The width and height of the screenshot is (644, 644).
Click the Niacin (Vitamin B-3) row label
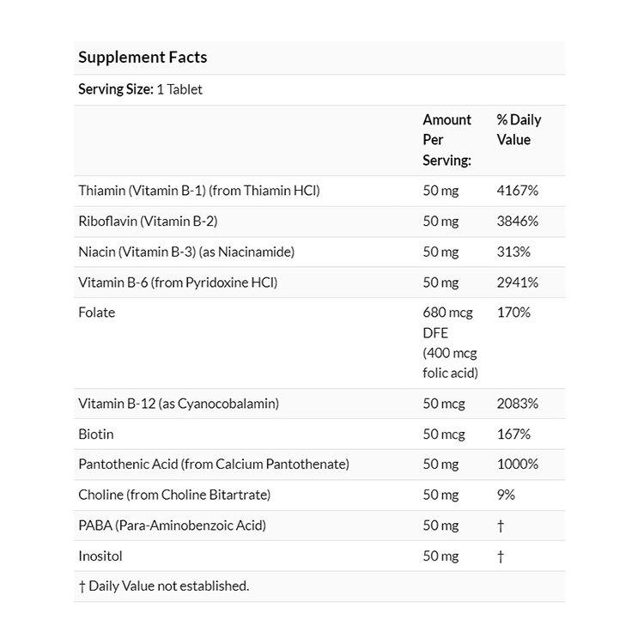pyautogui.click(x=186, y=252)
